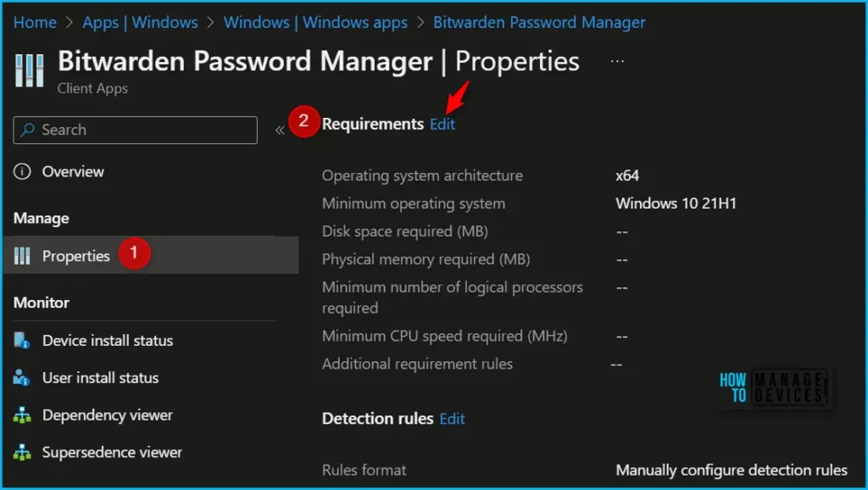The image size is (868, 490).
Task: Edit the Detection rules section
Action: [453, 419]
